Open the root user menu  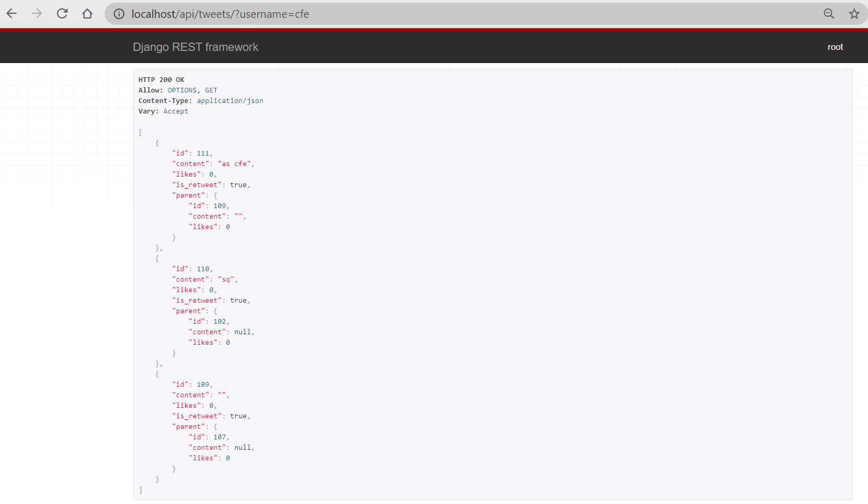click(835, 47)
